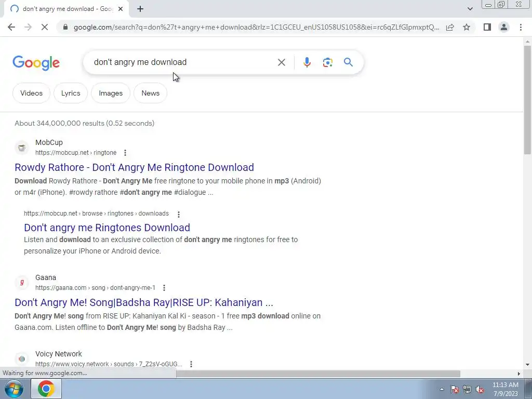Open more options for MobCup ringtone result
The width and height of the screenshot is (532, 399).
125,153
